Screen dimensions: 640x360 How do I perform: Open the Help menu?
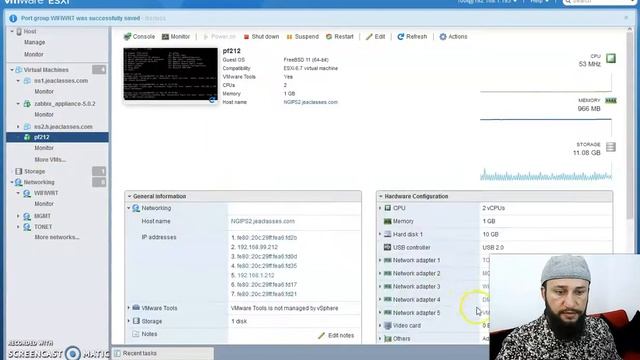539,1
